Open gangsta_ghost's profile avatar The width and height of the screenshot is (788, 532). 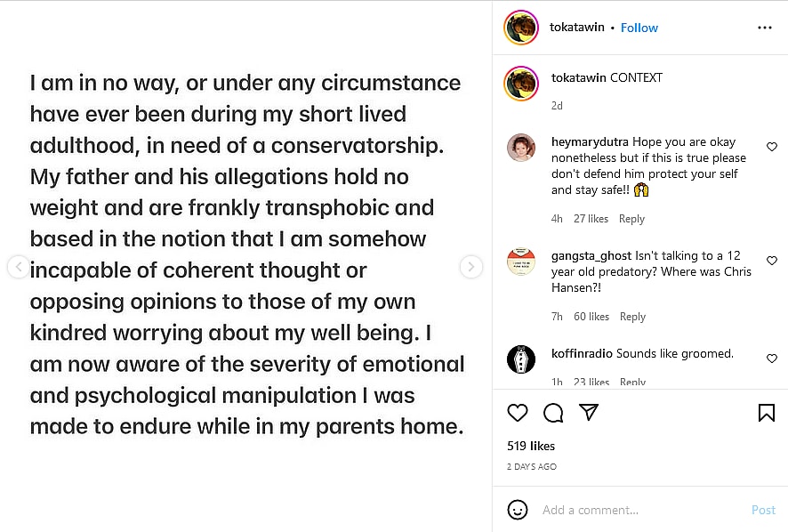[x=521, y=262]
